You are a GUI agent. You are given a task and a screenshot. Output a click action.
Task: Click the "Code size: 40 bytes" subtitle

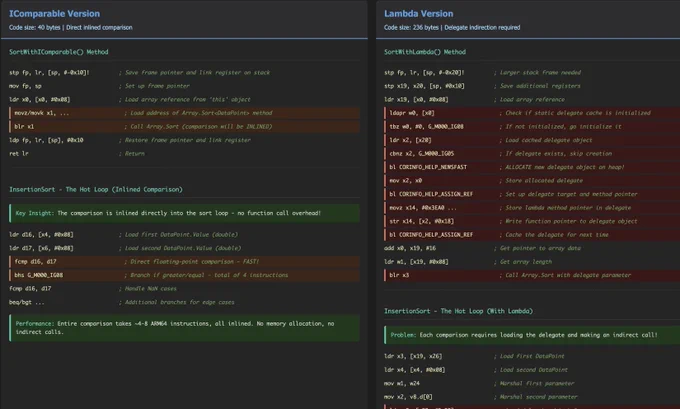coord(72,27)
